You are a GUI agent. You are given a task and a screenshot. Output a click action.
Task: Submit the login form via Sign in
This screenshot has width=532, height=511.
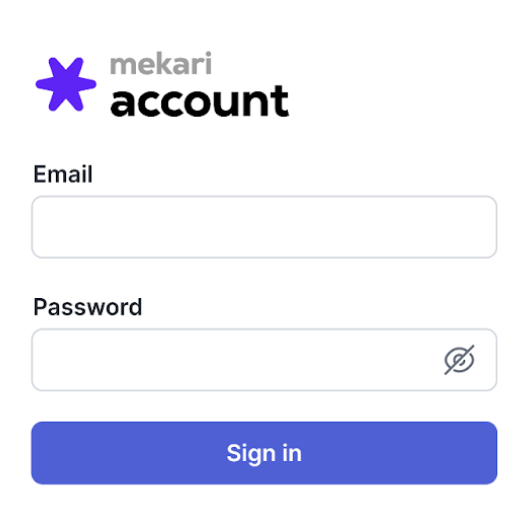click(264, 453)
